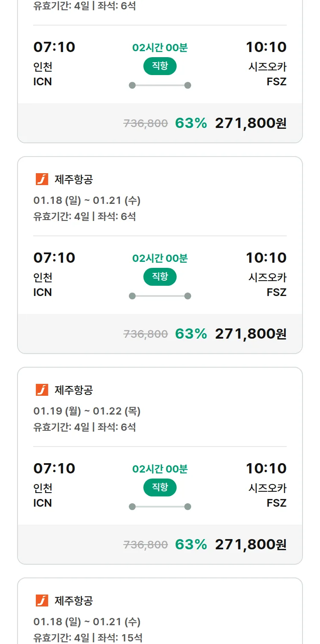Open the 01.19 (월) ~ 01.22 (목) date range
Viewport: 320px width, 644px height.
point(87,411)
